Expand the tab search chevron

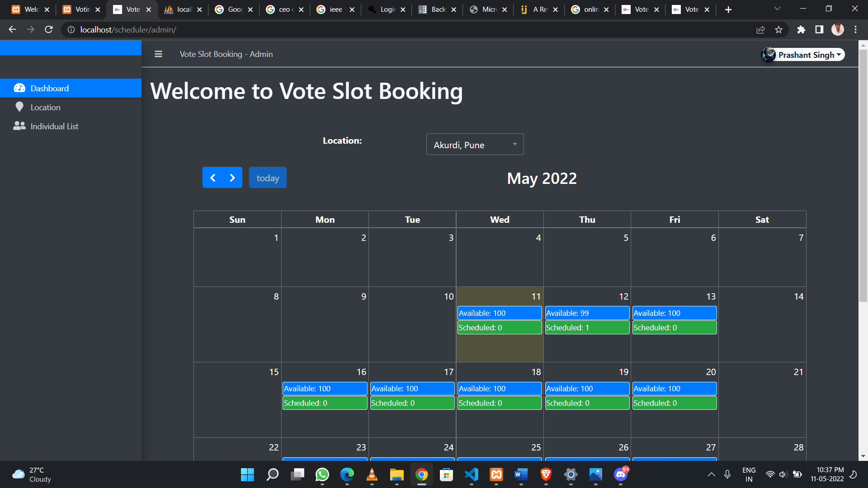tap(777, 9)
